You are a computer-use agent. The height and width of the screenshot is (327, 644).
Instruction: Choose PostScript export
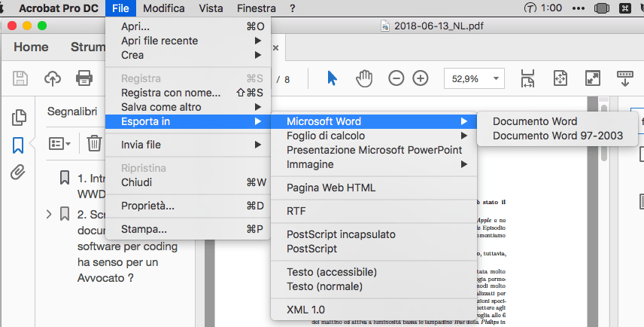374,249
